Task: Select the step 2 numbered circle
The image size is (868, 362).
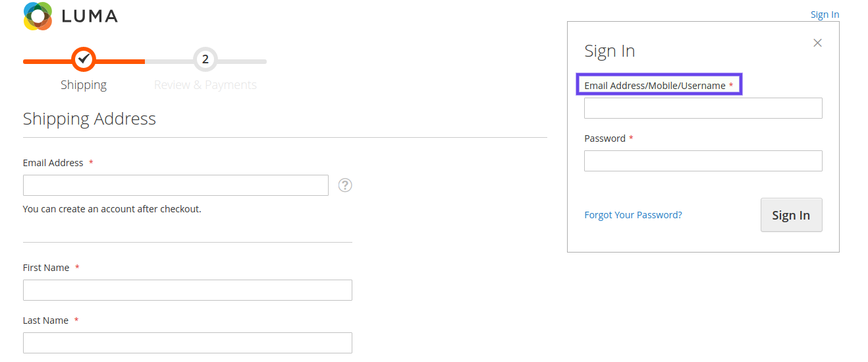Action: [205, 59]
